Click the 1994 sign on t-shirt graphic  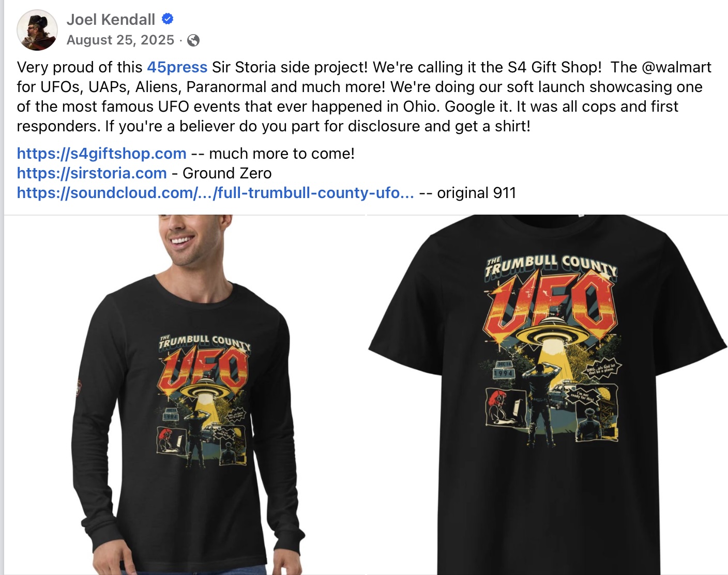pos(503,372)
